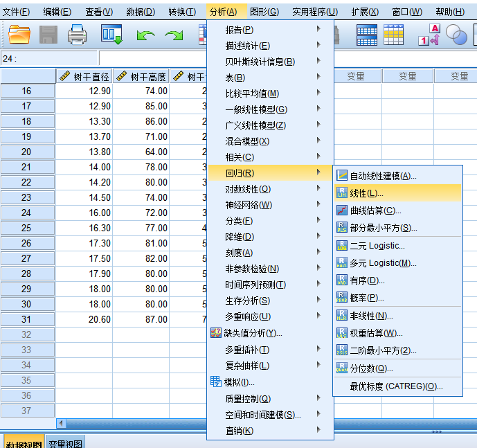Viewport: 477px width, 448px height.
Task: Open the 图形(G) menu
Action: click(x=264, y=12)
